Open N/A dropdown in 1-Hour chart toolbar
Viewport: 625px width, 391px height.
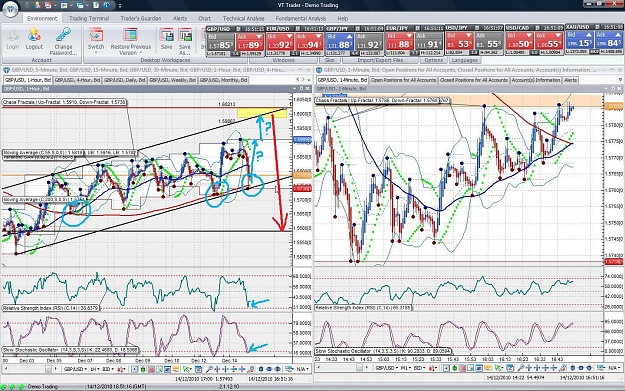pos(302,369)
